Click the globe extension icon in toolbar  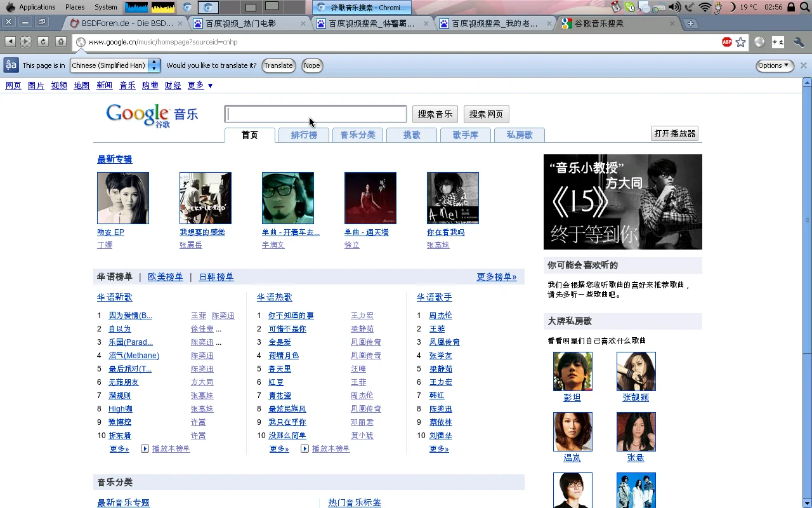(x=759, y=42)
